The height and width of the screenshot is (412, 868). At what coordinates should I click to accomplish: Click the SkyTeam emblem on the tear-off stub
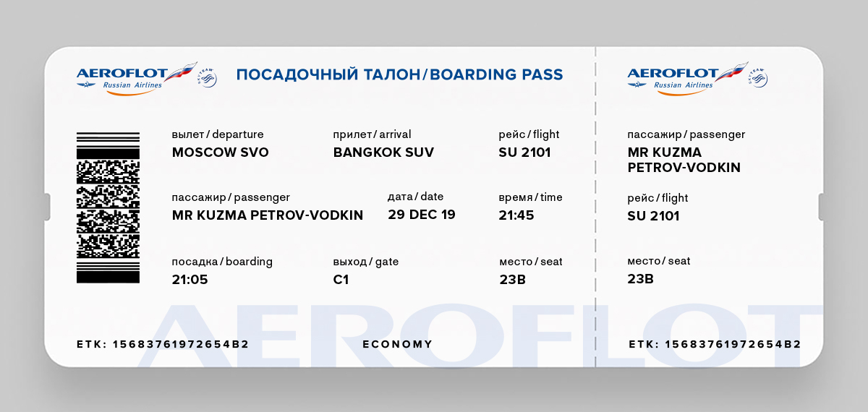758,77
